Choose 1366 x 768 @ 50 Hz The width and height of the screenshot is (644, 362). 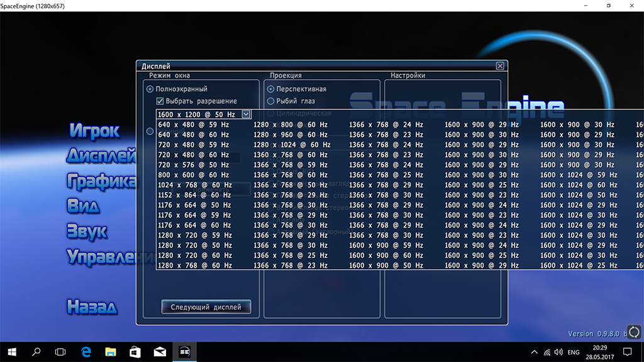291,185
